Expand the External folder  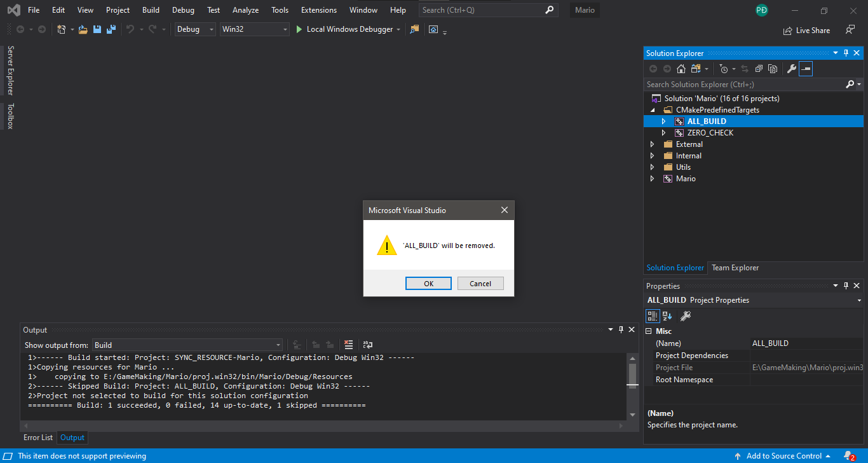653,144
